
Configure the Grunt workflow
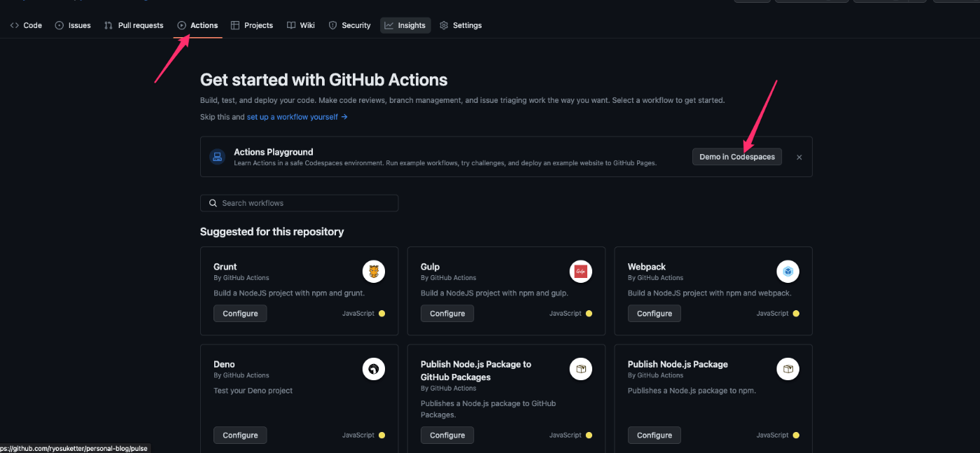click(240, 314)
